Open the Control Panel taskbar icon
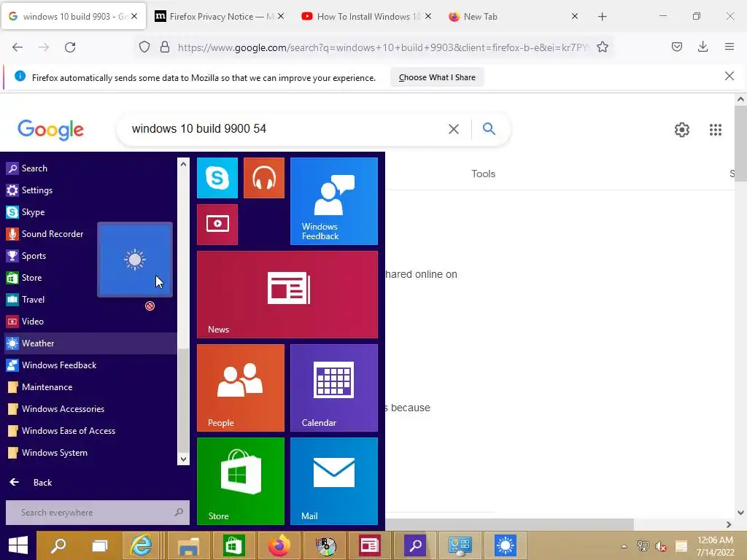Image resolution: width=747 pixels, height=560 pixels. [x=460, y=545]
